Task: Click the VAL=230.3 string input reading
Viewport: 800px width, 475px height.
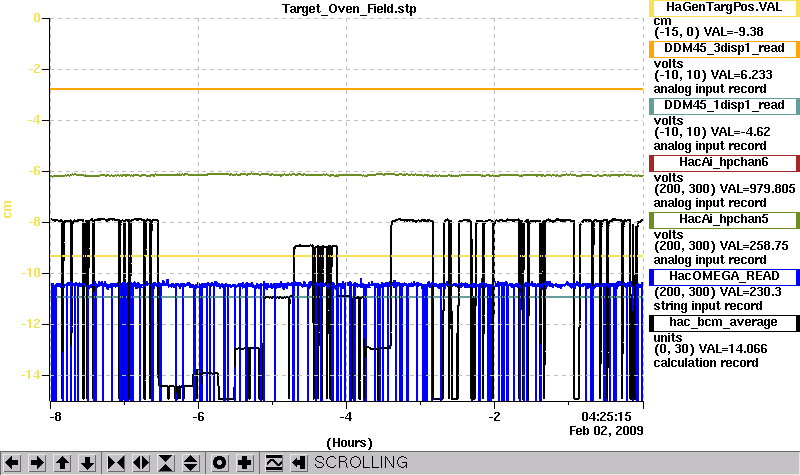Action: point(751,292)
